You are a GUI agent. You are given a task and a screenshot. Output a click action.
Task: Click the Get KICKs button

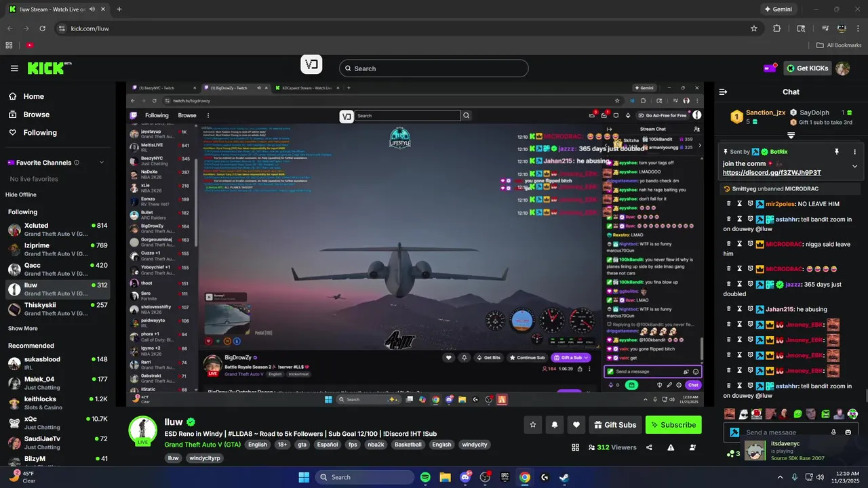[x=808, y=68]
